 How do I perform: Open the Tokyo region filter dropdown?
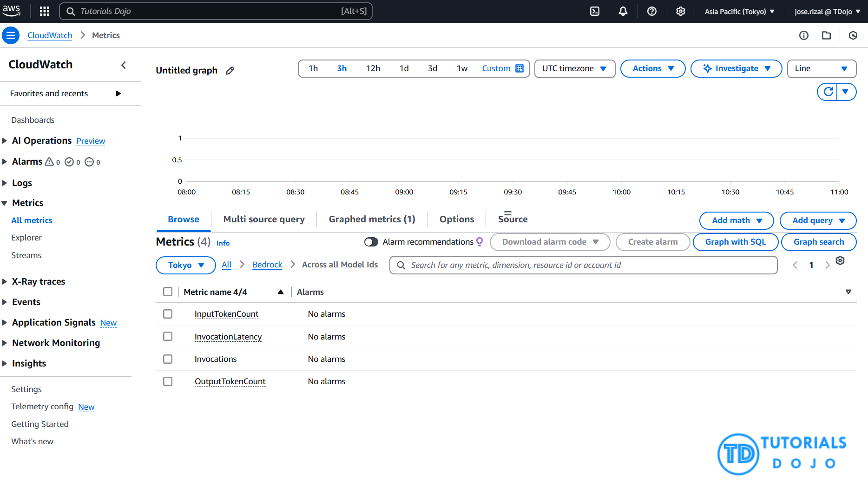point(186,265)
